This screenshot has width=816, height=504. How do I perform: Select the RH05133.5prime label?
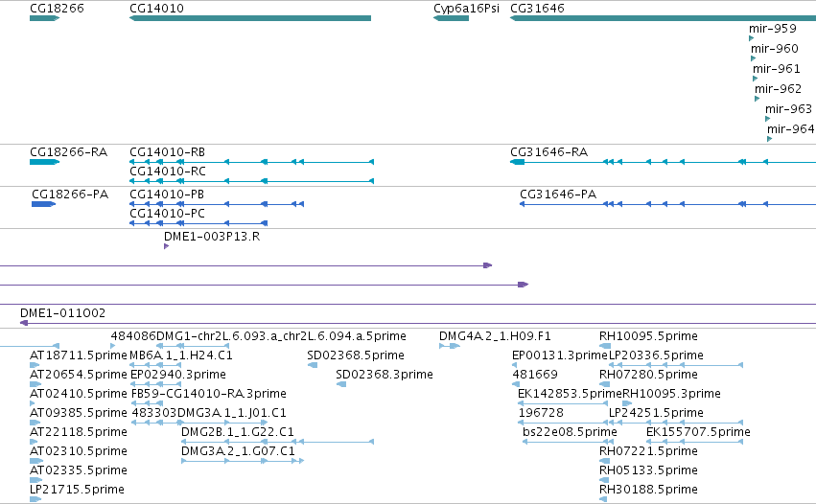tap(648, 470)
